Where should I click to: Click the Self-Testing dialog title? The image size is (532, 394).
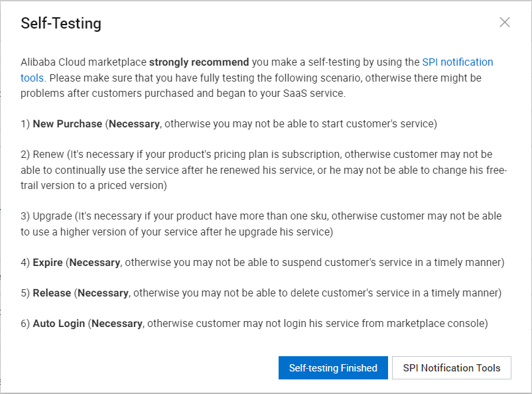61,24
